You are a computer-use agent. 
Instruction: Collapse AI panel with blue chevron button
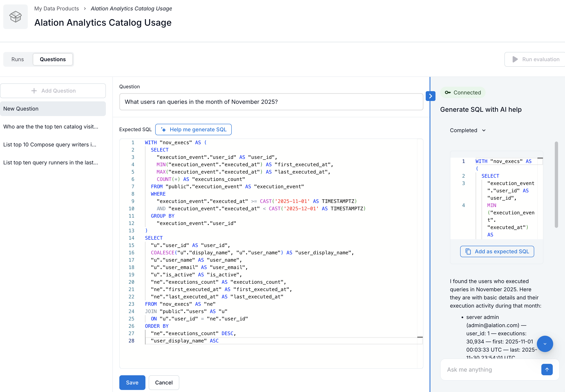[430, 96]
